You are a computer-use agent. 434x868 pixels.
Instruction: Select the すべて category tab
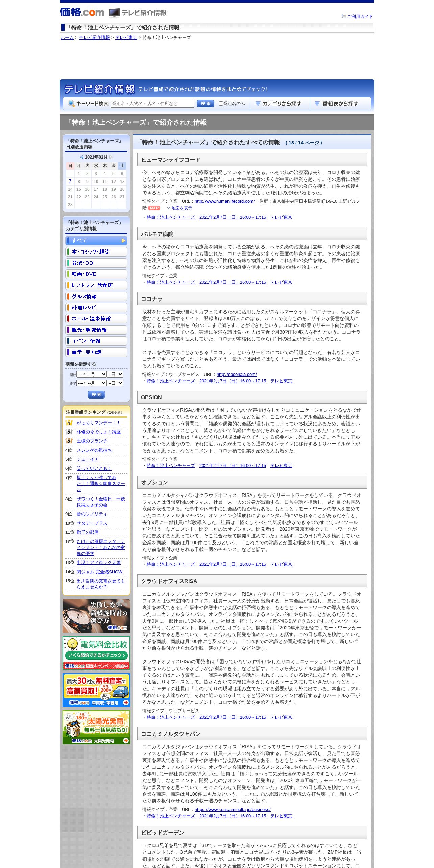tap(96, 240)
